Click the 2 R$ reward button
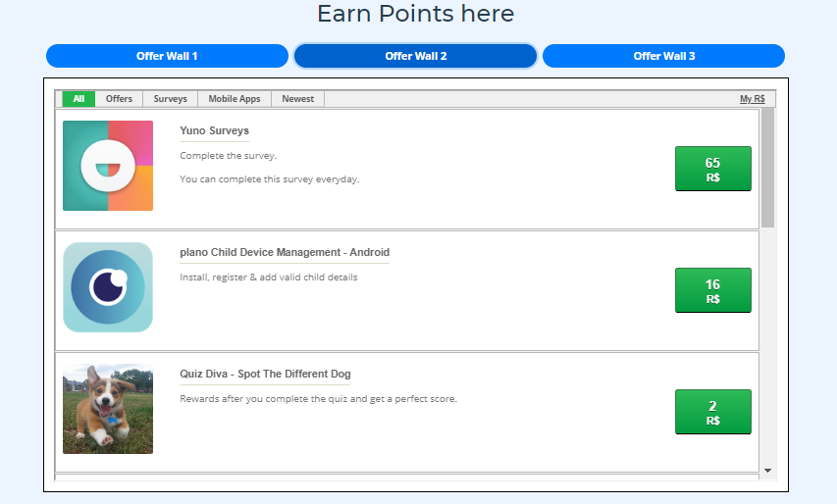Screen dimensions: 837x504 pyautogui.click(x=713, y=412)
